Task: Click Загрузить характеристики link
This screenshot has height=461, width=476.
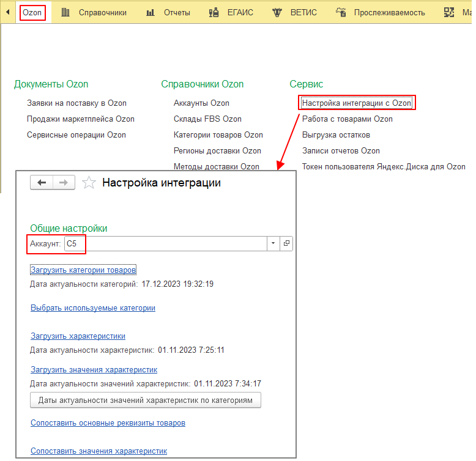Action: coord(78,336)
